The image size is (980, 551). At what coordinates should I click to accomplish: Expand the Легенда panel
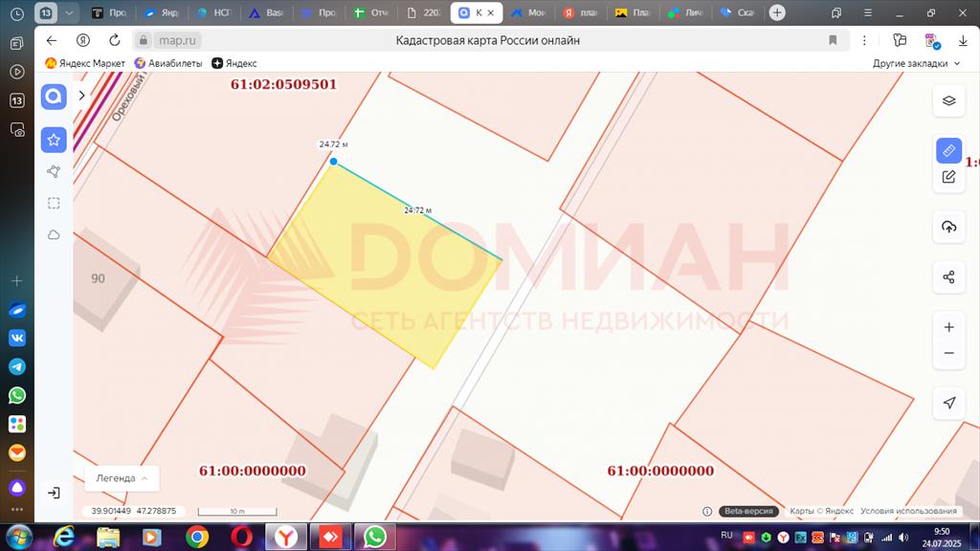122,478
